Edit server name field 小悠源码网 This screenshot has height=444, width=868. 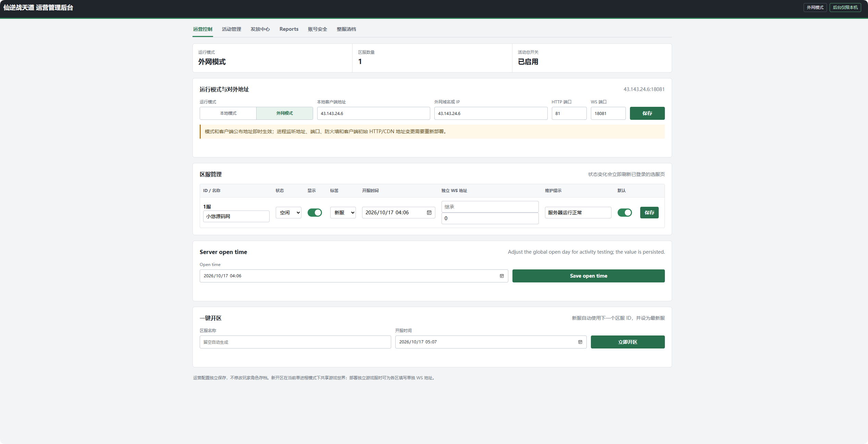236,216
